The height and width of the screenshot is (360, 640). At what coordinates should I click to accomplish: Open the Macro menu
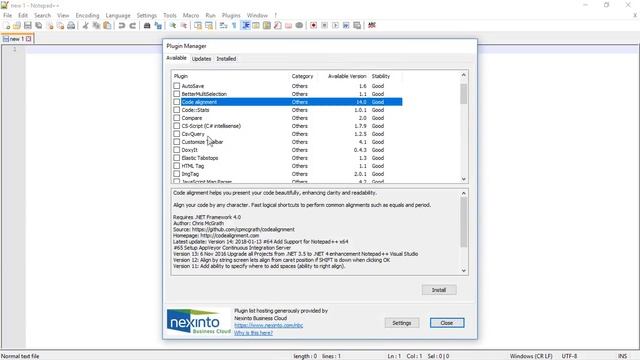[191, 16]
